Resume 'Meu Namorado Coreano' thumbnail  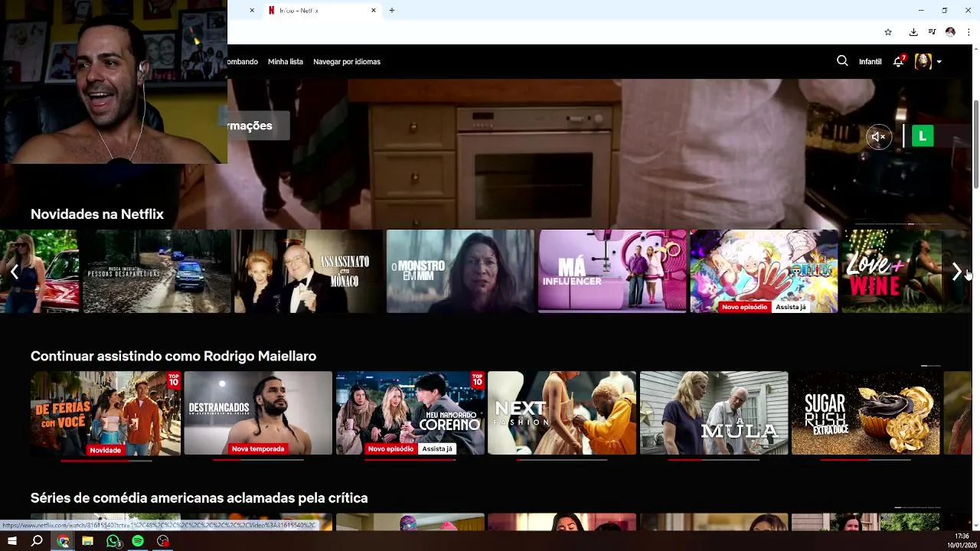[410, 413]
